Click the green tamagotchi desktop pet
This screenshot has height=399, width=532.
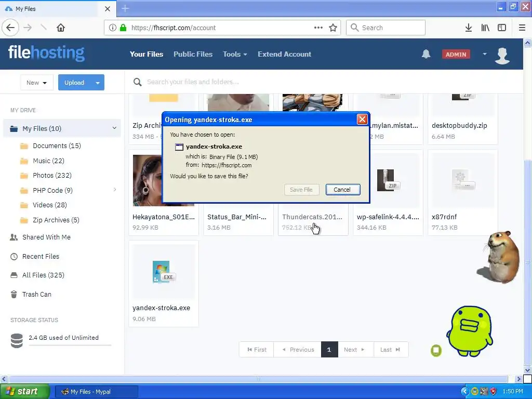(x=470, y=331)
